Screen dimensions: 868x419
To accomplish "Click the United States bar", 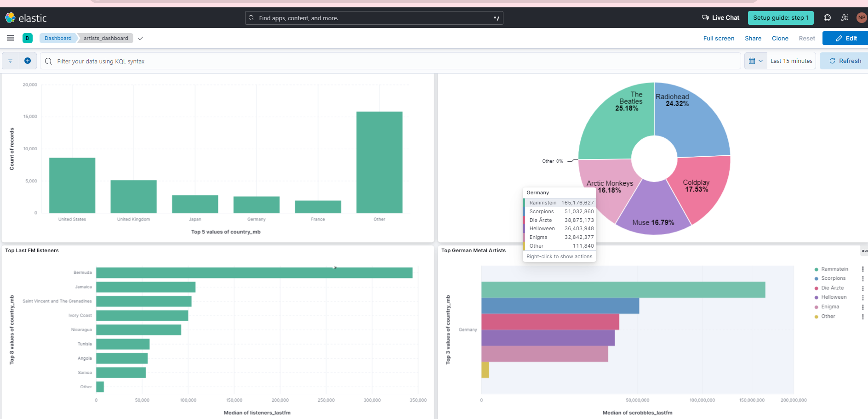I will (72, 185).
